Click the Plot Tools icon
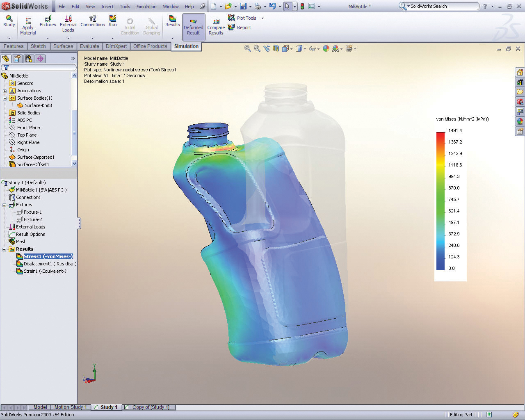Image resolution: width=525 pixels, height=420 pixels. pyautogui.click(x=232, y=18)
